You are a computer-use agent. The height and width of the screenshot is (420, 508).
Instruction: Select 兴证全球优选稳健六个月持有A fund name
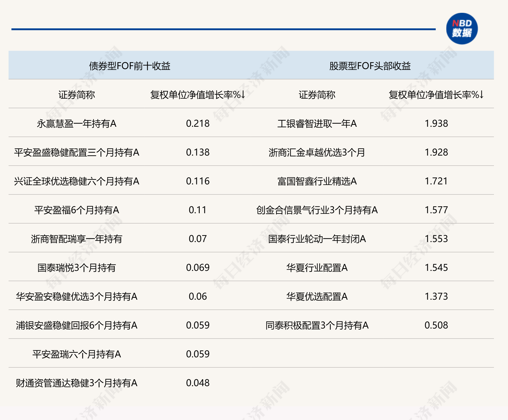77,181
